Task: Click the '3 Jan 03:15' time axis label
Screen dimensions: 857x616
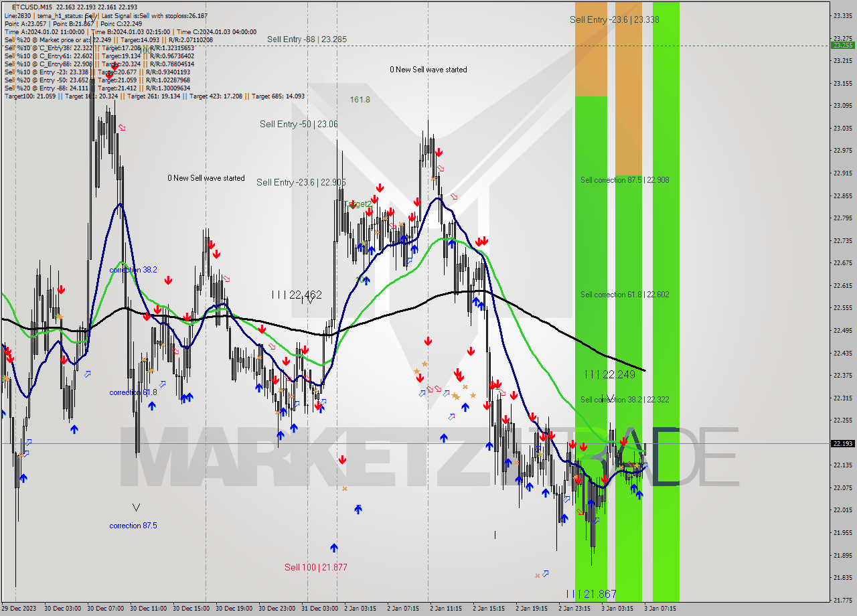Action: [617, 609]
